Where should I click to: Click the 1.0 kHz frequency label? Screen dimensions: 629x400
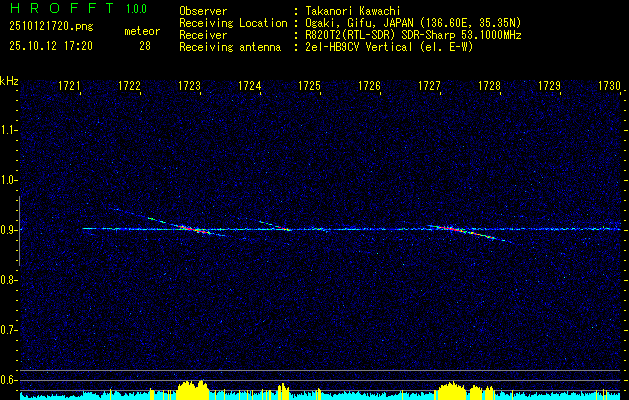pos(8,180)
